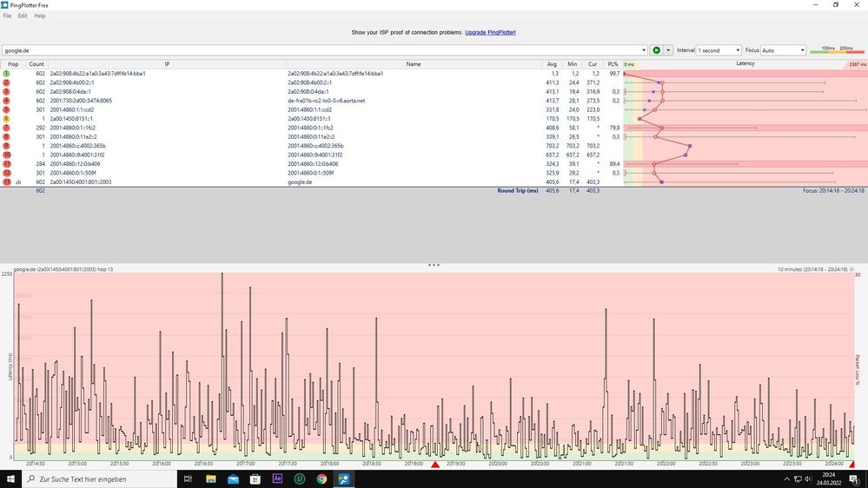Click the Latency graph column header

(x=745, y=64)
